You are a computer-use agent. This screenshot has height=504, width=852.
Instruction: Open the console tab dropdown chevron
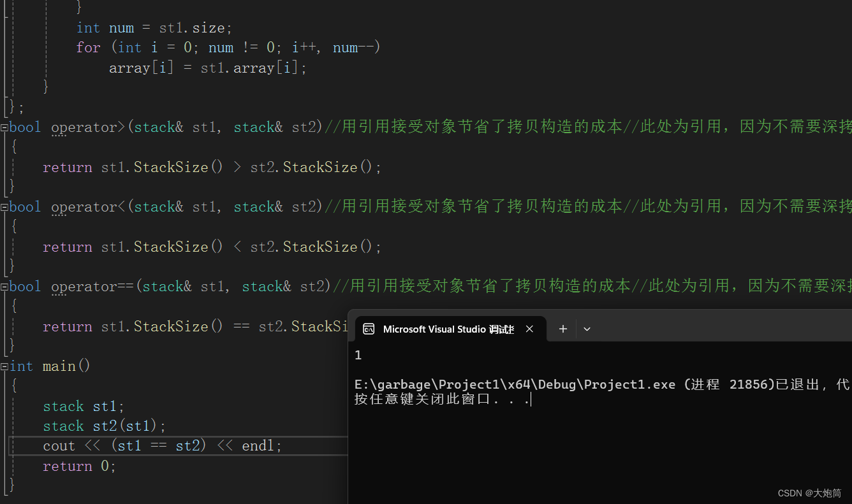(587, 329)
